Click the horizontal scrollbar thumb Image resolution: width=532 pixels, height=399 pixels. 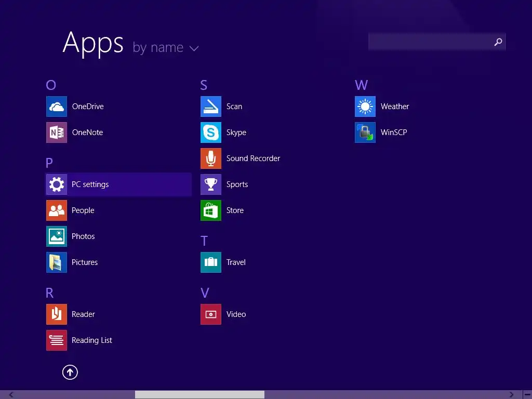click(199, 395)
